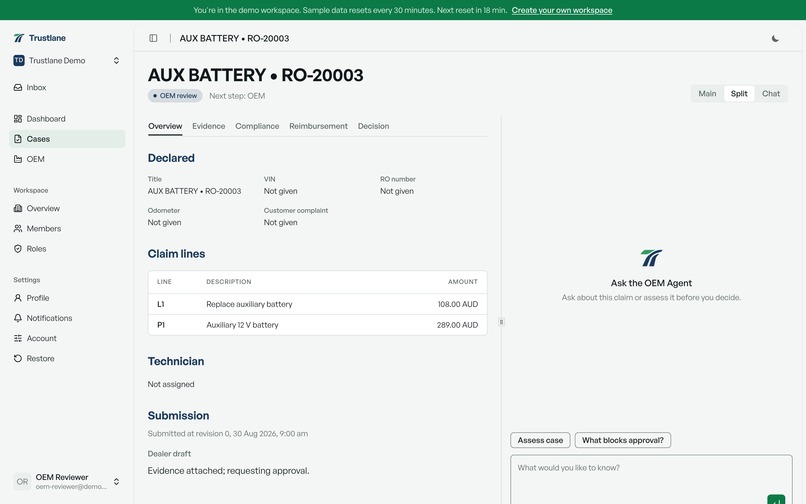This screenshot has width=806, height=504.
Task: Click the OEM factory icon
Action: (x=18, y=159)
